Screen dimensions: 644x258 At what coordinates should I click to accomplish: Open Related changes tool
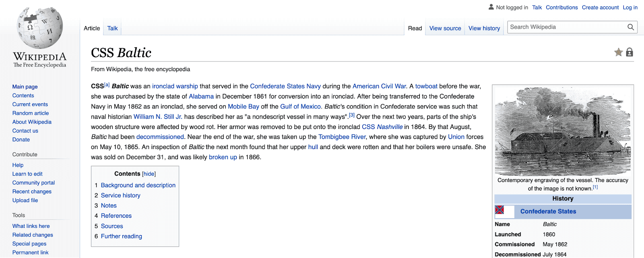coord(33,235)
